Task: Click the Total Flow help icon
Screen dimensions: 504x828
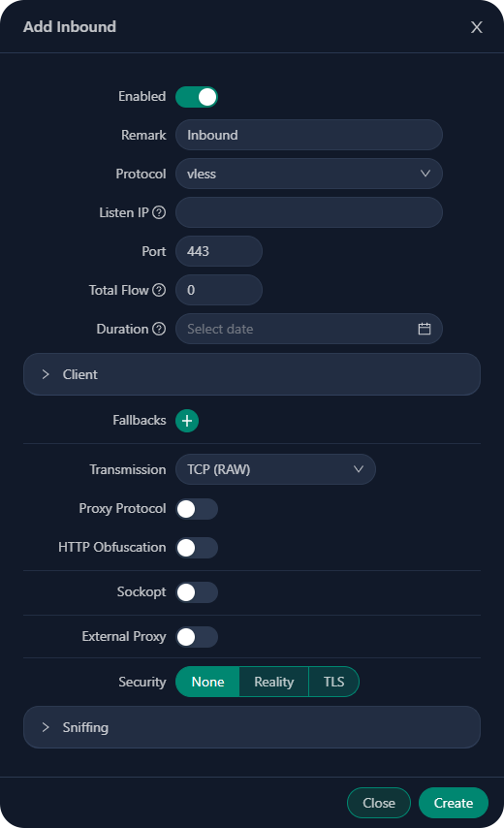Action: (x=159, y=290)
